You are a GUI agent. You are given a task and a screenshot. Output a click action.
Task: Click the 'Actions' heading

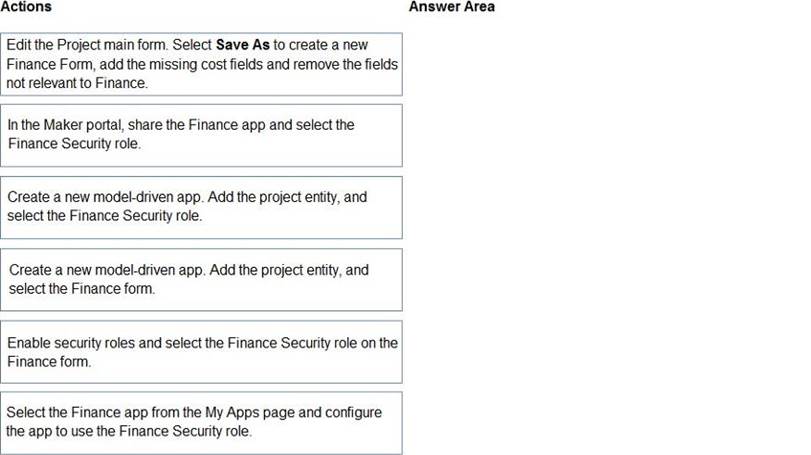26,7
